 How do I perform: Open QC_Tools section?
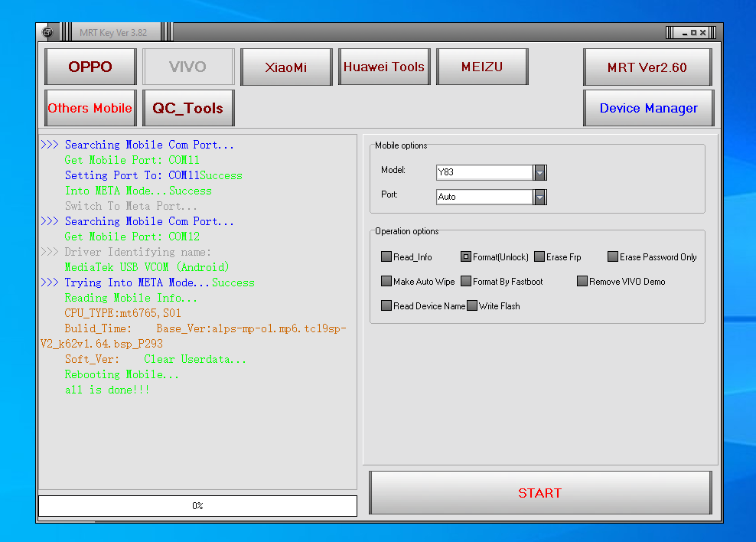click(188, 108)
